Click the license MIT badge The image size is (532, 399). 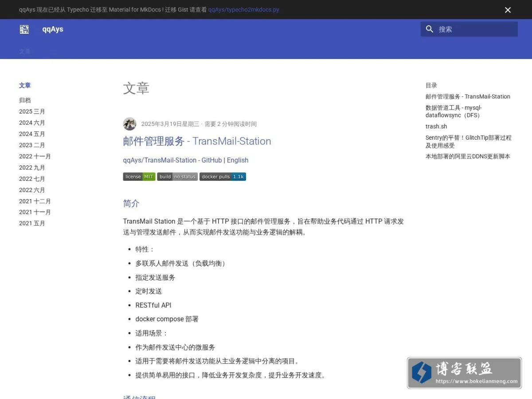coord(139,176)
